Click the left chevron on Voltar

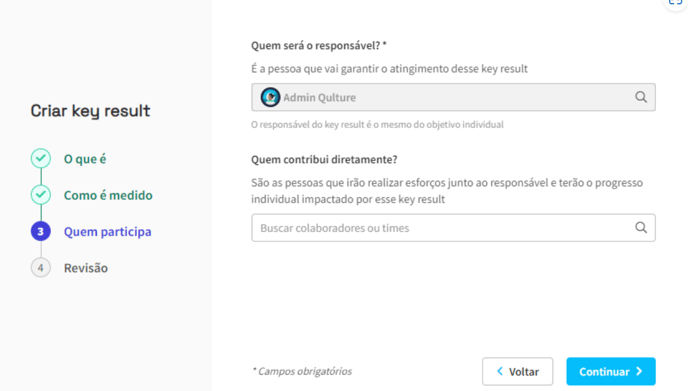[500, 371]
